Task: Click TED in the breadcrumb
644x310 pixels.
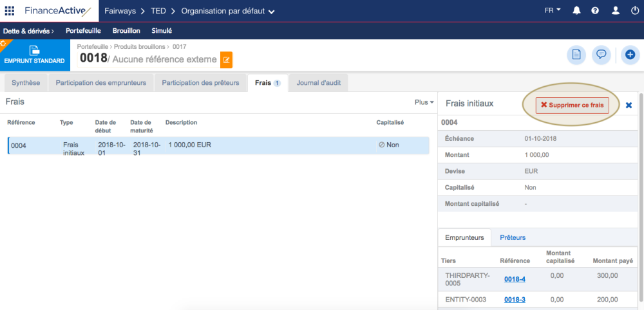Action: [x=158, y=11]
